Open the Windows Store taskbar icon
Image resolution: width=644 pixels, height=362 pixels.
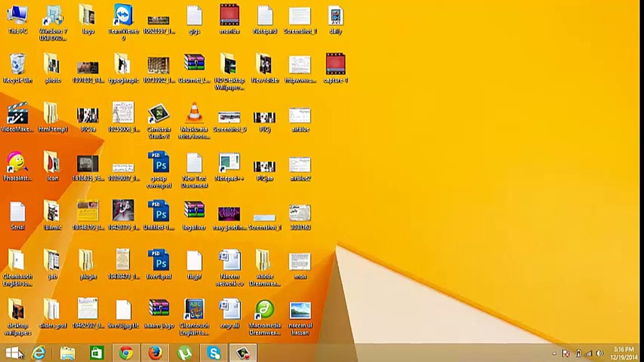(97, 353)
